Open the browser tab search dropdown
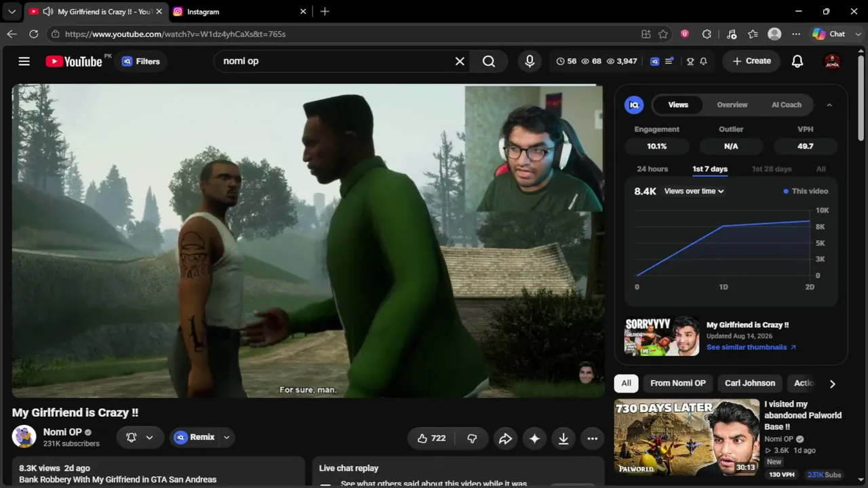 click(12, 12)
